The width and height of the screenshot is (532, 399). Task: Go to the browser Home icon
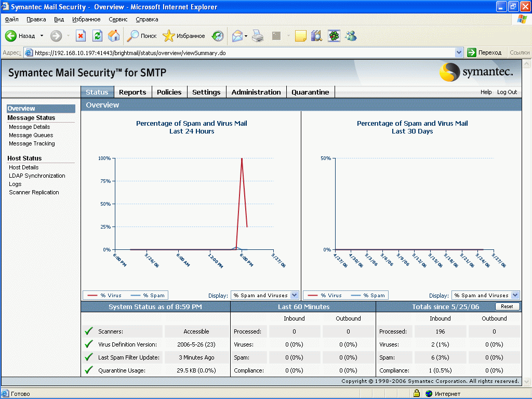(114, 36)
